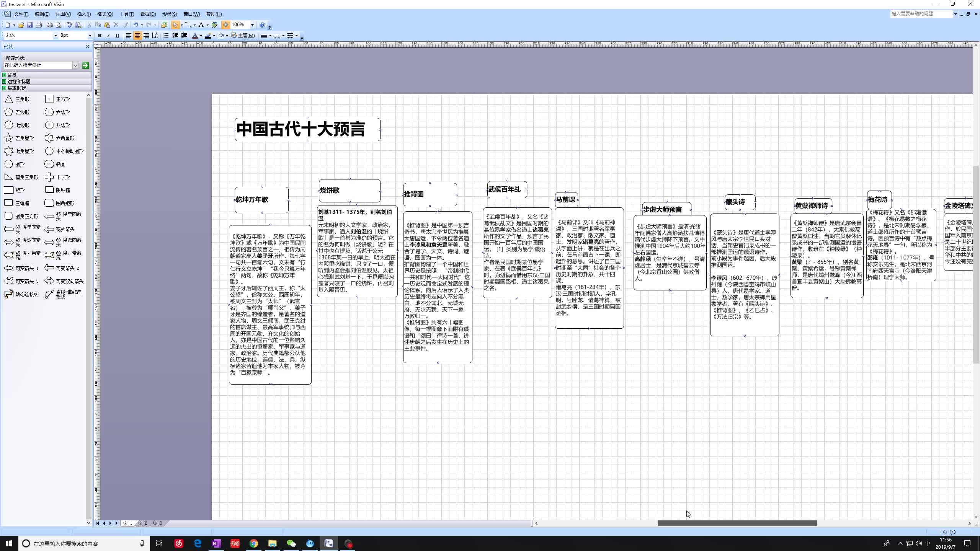The width and height of the screenshot is (980, 551).
Task: Open the line weight dropdown arrow
Action: point(270,36)
